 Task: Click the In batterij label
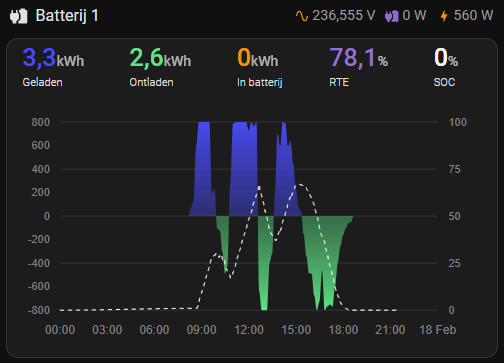[x=260, y=82]
